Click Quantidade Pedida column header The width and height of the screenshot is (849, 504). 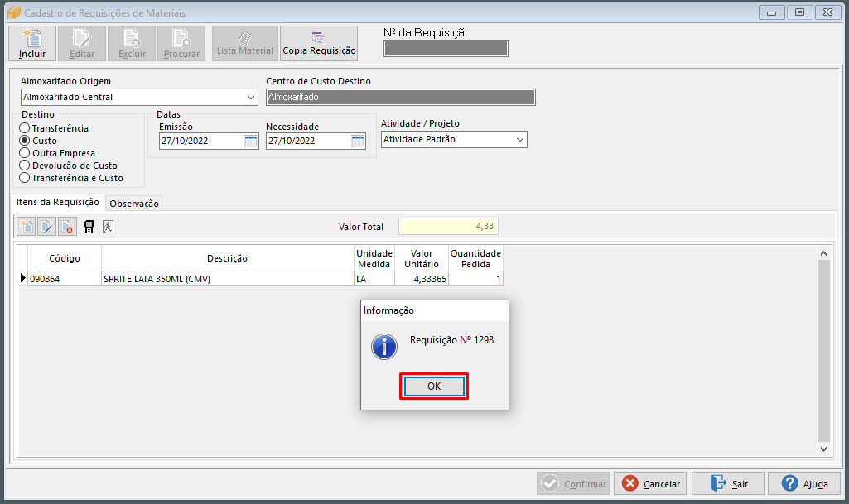[476, 258]
